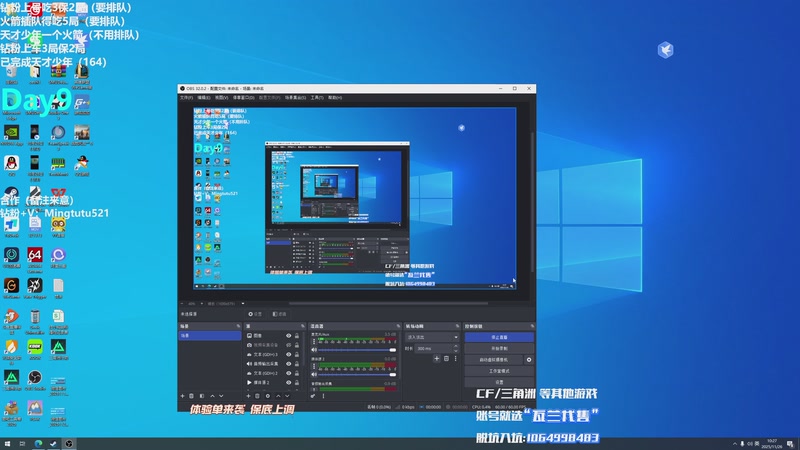Viewport: 800px width, 450px height.
Task: Hide 音频输出采集 source using eye icon
Action: click(289, 364)
